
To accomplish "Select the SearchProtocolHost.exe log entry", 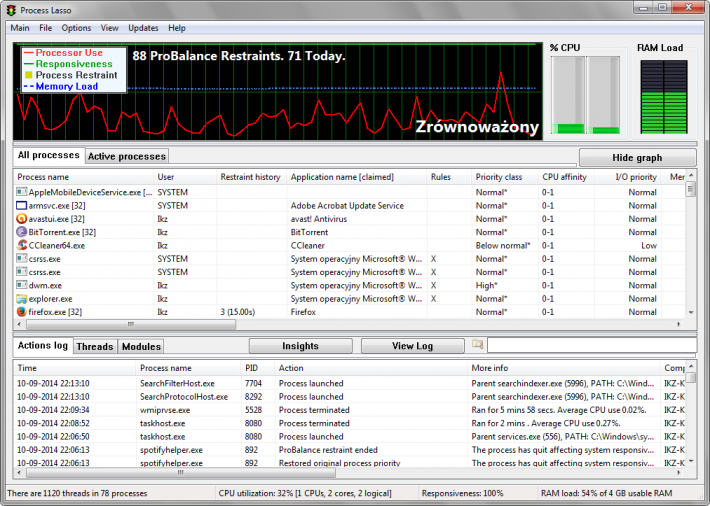I will [x=350, y=397].
